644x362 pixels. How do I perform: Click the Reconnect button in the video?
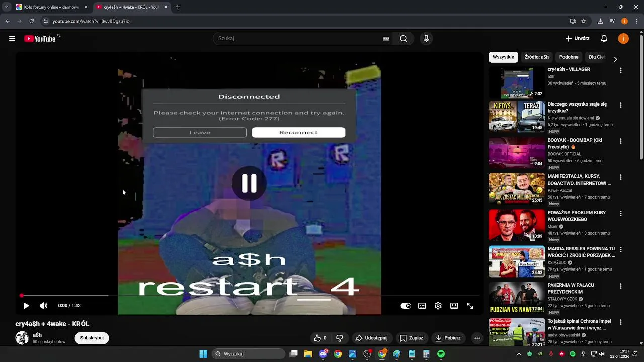pyautogui.click(x=298, y=132)
